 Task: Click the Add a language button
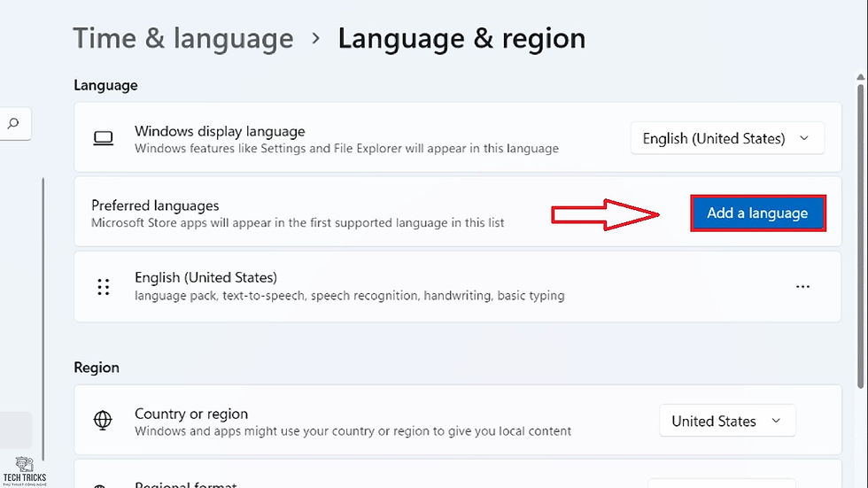click(758, 213)
